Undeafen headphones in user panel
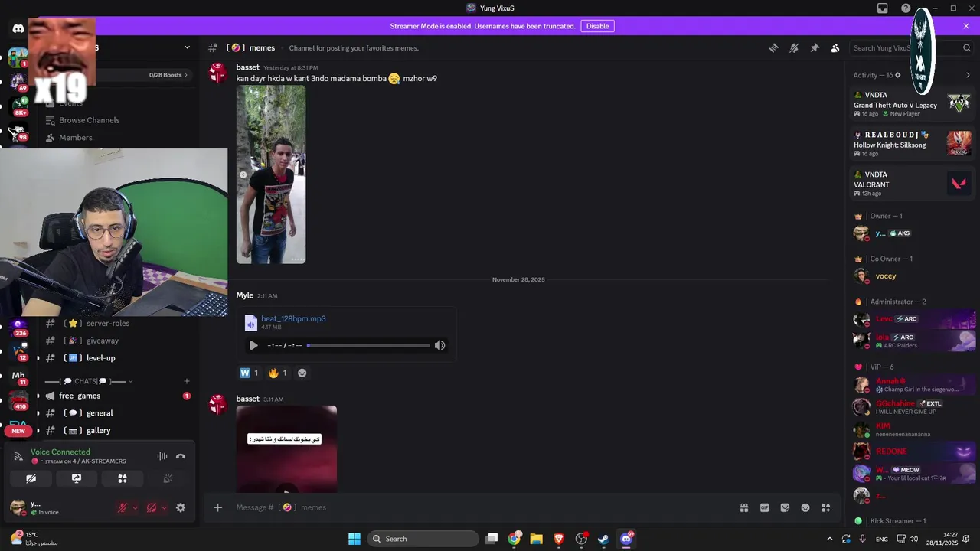Image resolution: width=980 pixels, height=551 pixels. 152,507
